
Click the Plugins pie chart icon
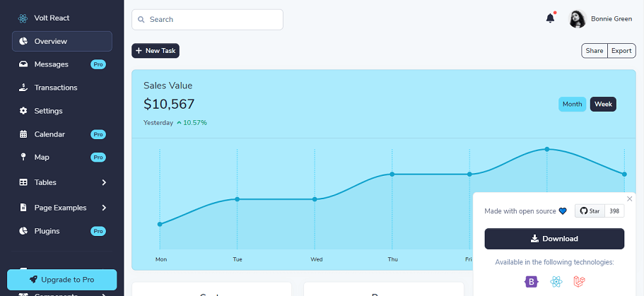(23, 231)
